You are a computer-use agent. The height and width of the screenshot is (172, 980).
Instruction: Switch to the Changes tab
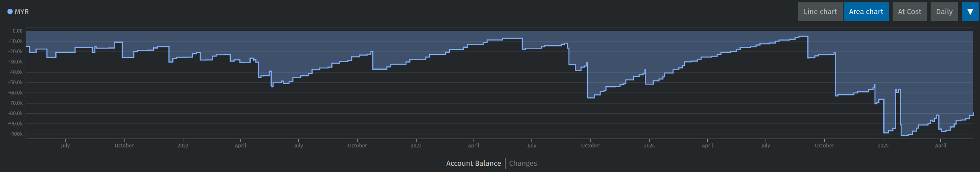(x=523, y=164)
